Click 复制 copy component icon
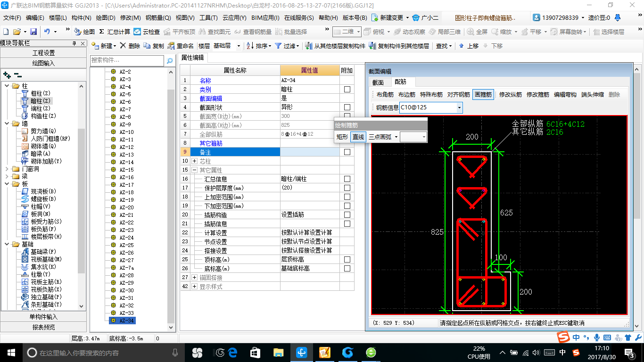 coord(154,46)
